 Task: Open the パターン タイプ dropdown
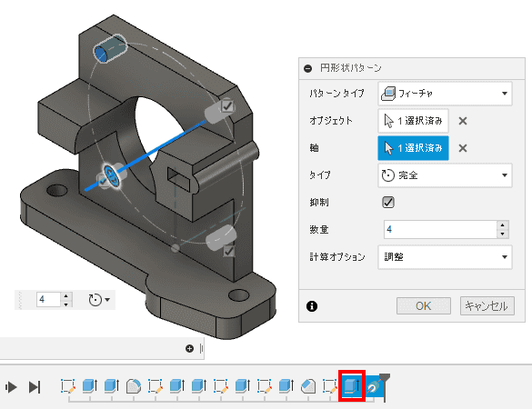pos(445,94)
